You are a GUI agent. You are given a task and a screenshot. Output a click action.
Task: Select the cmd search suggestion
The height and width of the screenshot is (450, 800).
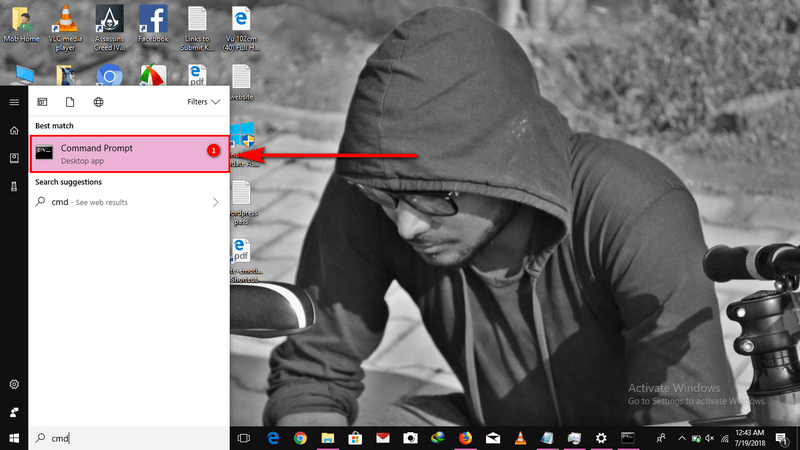click(128, 202)
